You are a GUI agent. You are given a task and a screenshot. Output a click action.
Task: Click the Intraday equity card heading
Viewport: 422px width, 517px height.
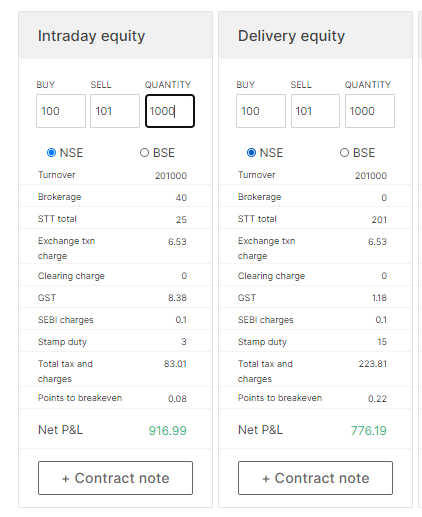point(91,36)
